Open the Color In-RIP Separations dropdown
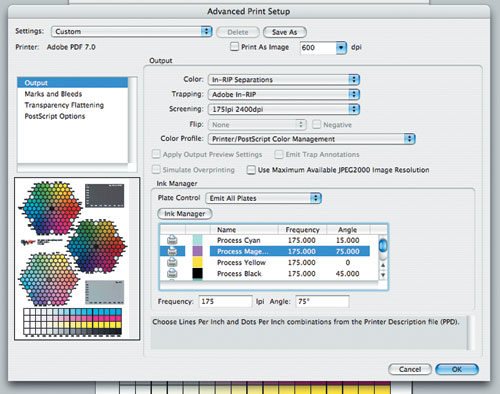 tap(284, 80)
